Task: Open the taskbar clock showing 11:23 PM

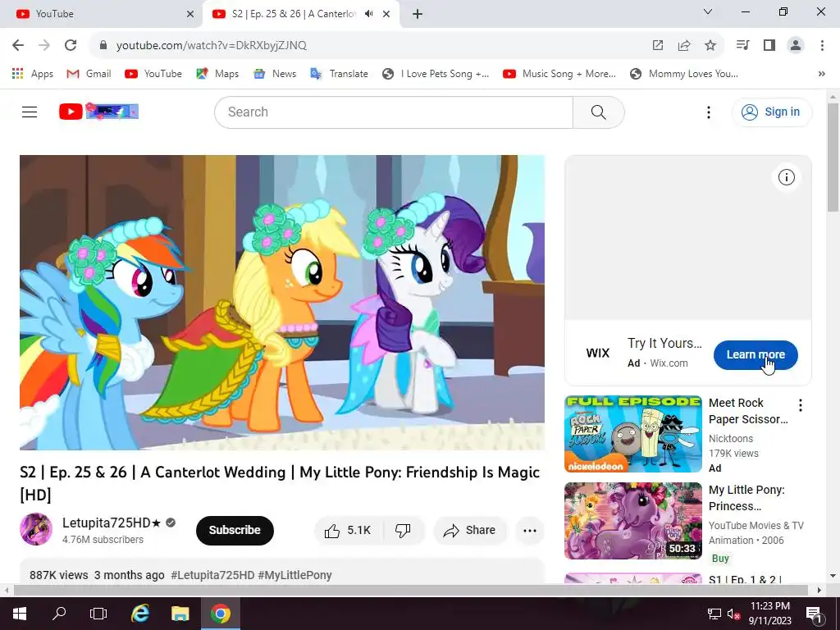Action: click(769, 614)
